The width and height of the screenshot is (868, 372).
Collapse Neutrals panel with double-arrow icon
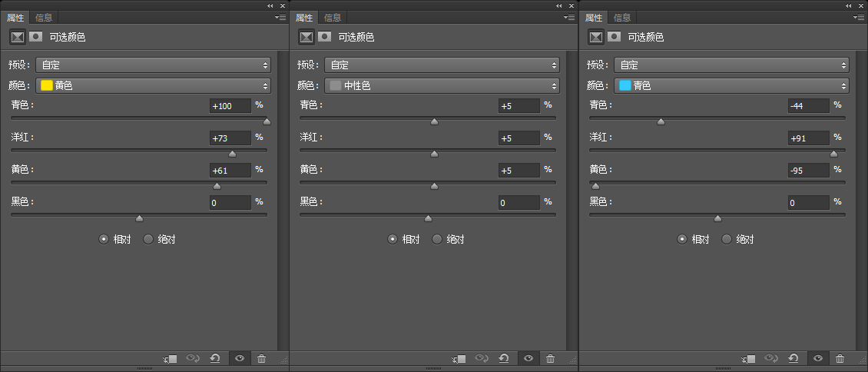[558, 5]
